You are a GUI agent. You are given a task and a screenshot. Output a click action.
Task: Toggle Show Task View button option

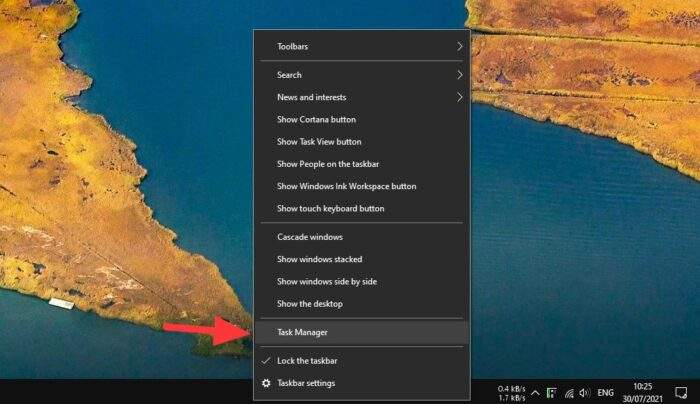pos(362,142)
